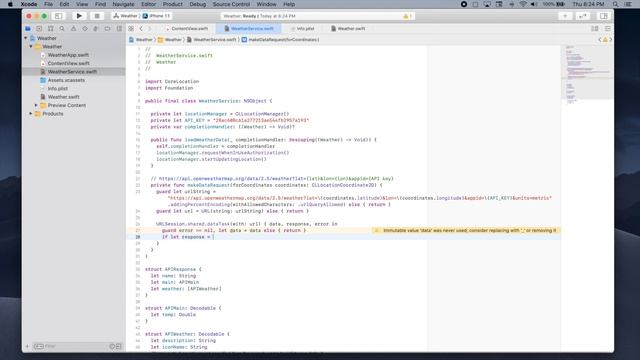Select the Report navigator icon

[119, 29]
